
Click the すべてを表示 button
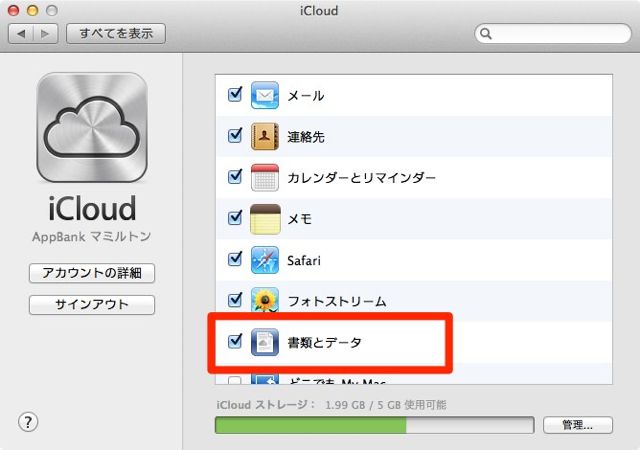pos(116,33)
